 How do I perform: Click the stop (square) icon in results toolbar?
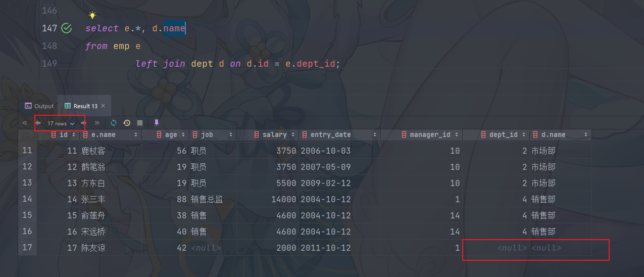[140, 123]
